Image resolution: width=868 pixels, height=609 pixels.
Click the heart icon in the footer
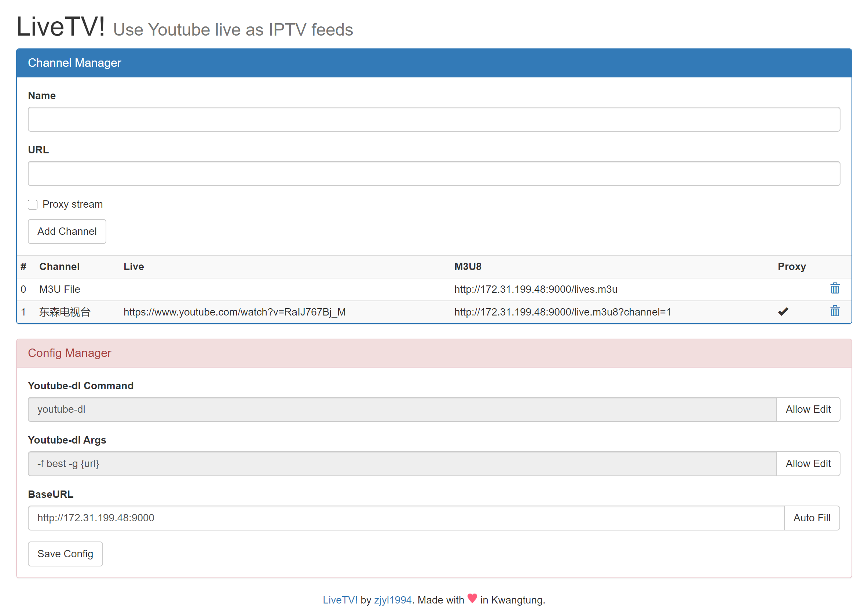[x=472, y=598]
